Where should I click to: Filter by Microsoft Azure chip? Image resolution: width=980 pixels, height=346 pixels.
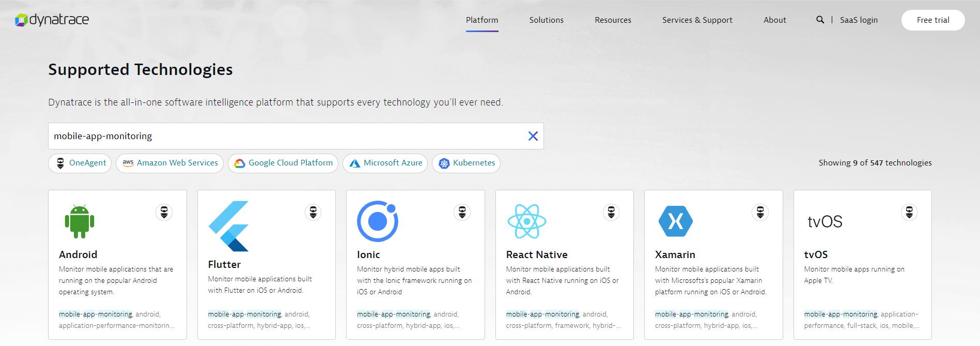click(385, 163)
